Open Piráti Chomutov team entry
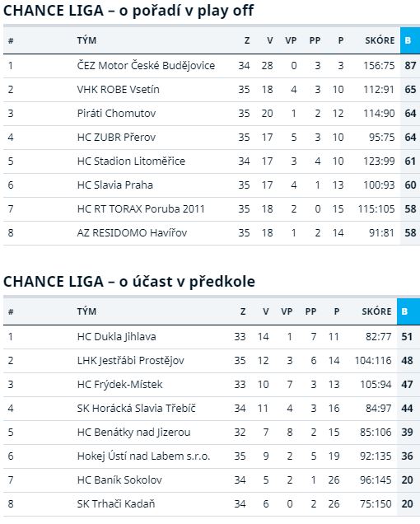Viewport: 420px width, 524px height. (x=116, y=114)
